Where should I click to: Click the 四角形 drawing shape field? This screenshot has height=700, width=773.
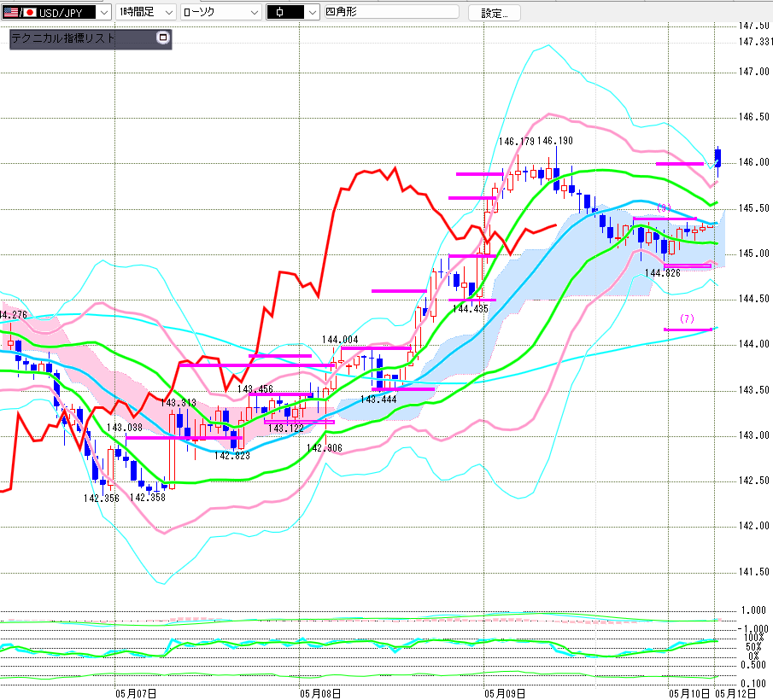click(391, 12)
